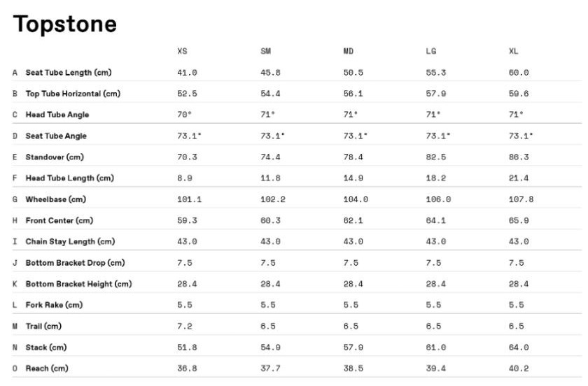Click the Chain Stay Length (cm) label
The width and height of the screenshot is (588, 386).
pyautogui.click(x=70, y=242)
